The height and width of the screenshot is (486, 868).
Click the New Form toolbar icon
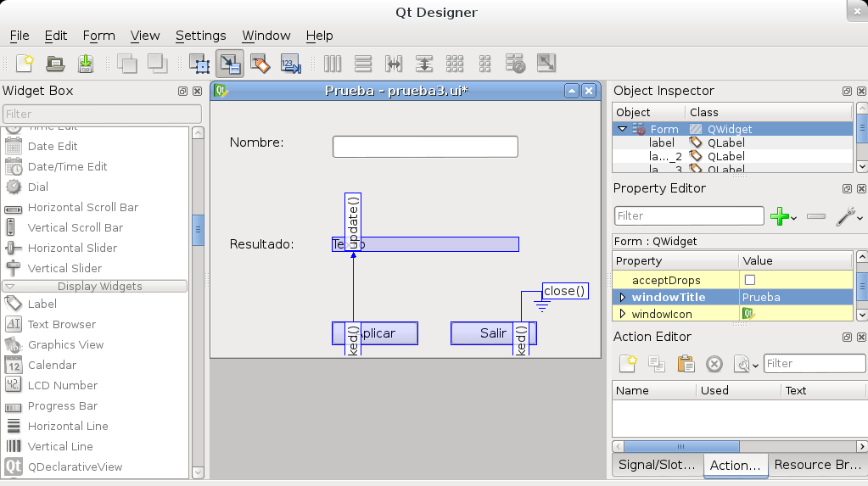25,64
